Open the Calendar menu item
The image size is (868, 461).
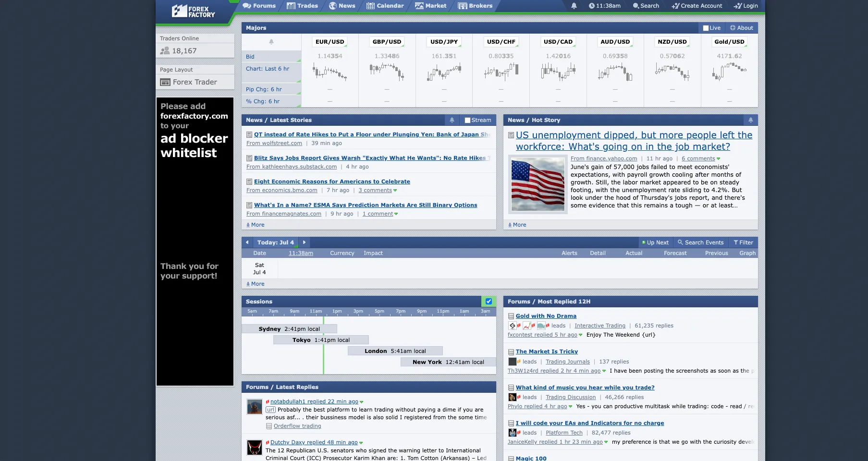tap(385, 6)
